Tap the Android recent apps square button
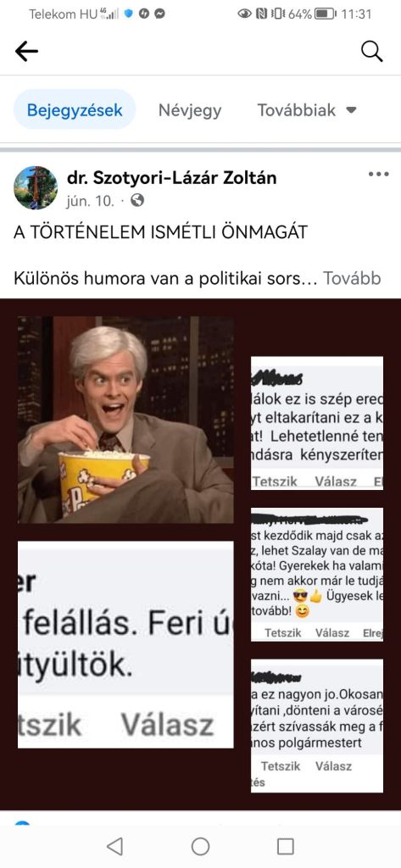 pyautogui.click(x=285, y=846)
